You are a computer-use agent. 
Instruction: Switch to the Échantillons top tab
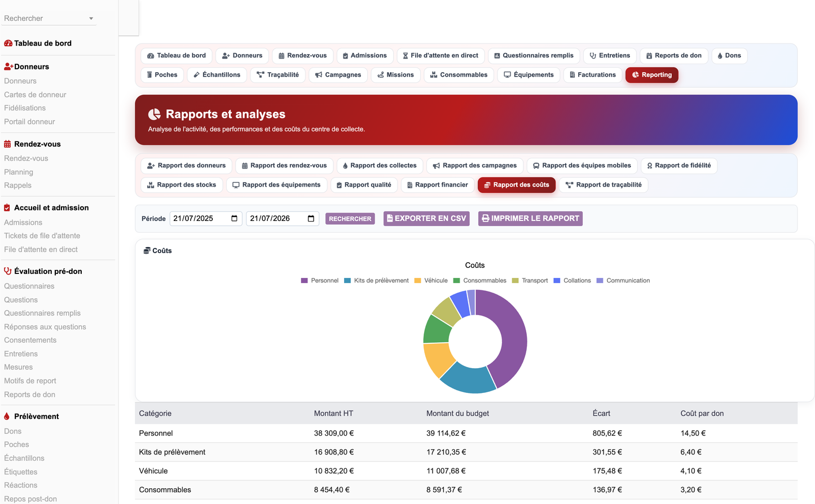coord(217,75)
